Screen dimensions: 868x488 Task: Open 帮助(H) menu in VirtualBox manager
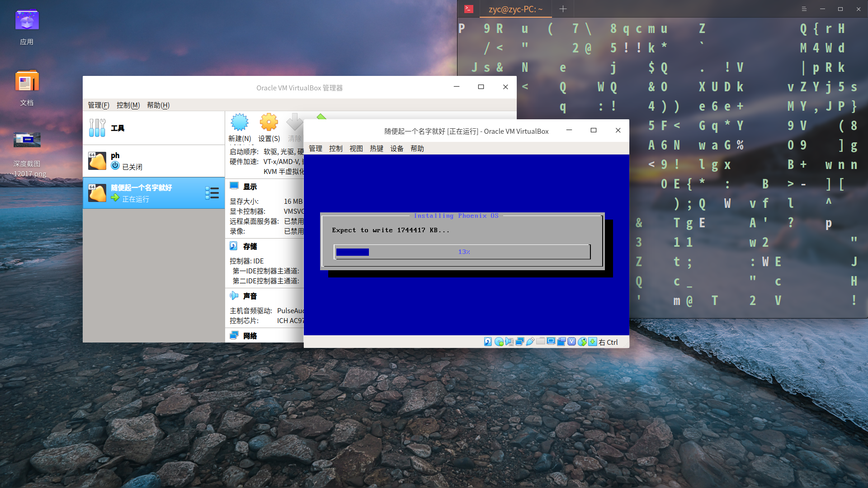pos(158,105)
